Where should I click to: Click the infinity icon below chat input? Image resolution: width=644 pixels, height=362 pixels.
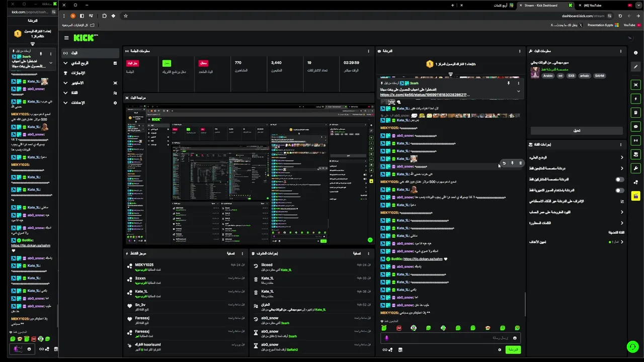click(x=385, y=349)
